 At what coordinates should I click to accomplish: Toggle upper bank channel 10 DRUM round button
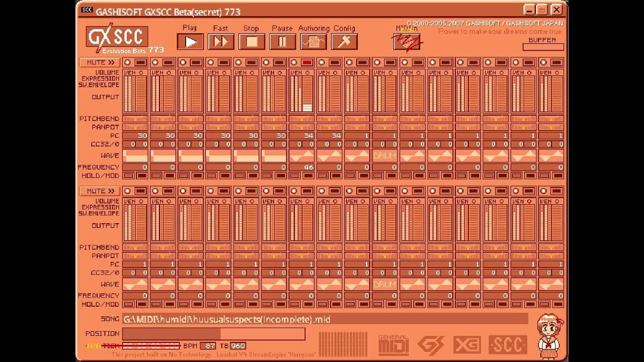click(377, 62)
